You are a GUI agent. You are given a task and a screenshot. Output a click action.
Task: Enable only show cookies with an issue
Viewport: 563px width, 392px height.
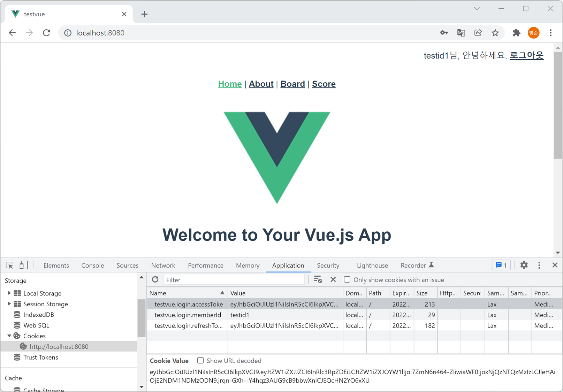click(x=347, y=279)
